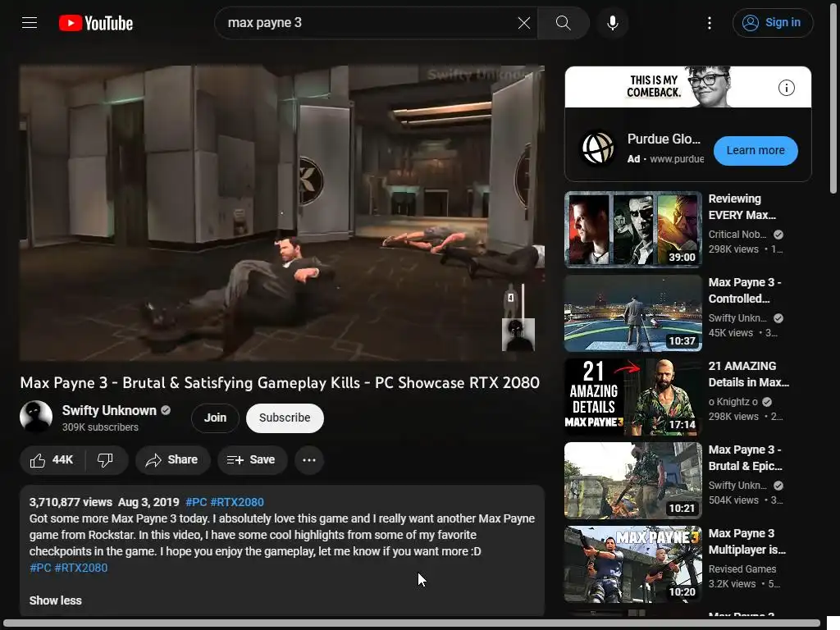Click #PC hashtag below the description
Viewport: 840px width, 630px height.
pyautogui.click(x=40, y=568)
